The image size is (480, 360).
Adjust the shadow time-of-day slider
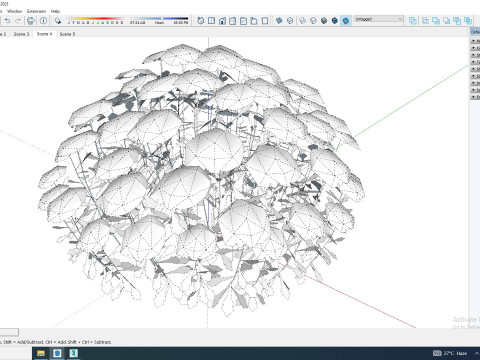(159, 19)
